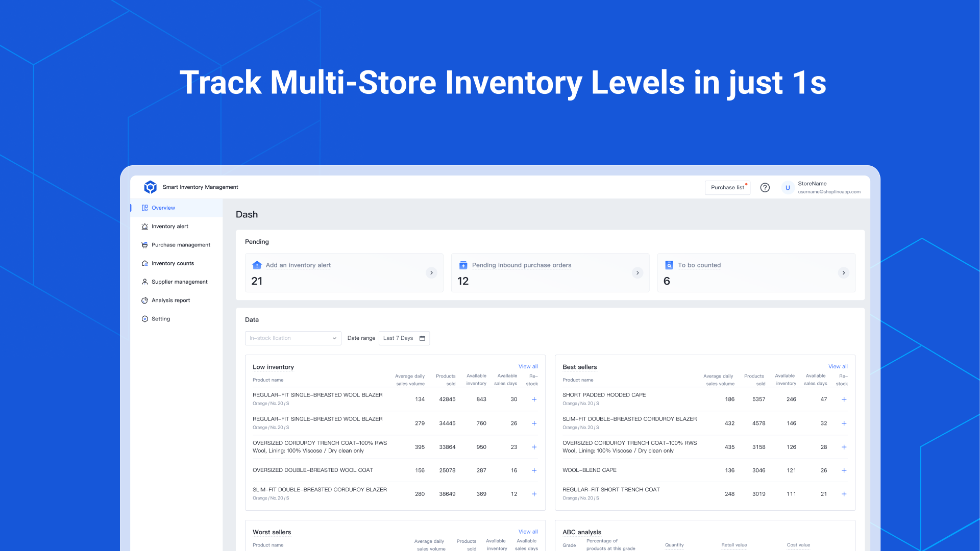The height and width of the screenshot is (551, 980).
Task: Click the Purchase list button
Action: coord(727,188)
